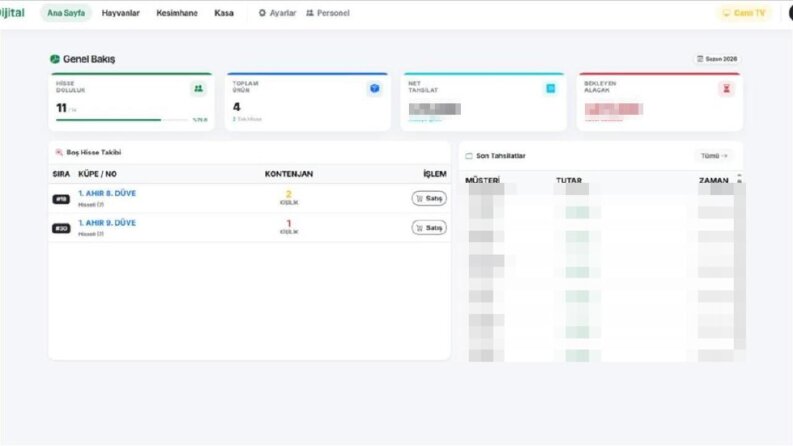
Task: Click the kontenjan value 1 Kişilik
Action: (x=289, y=227)
